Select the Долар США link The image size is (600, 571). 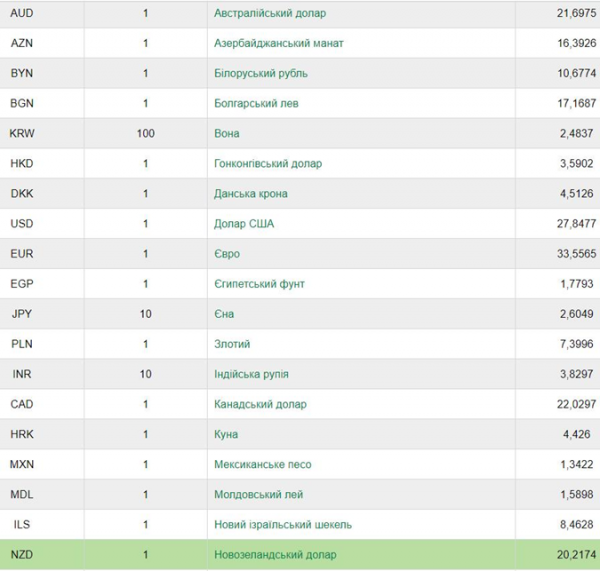click(x=244, y=224)
